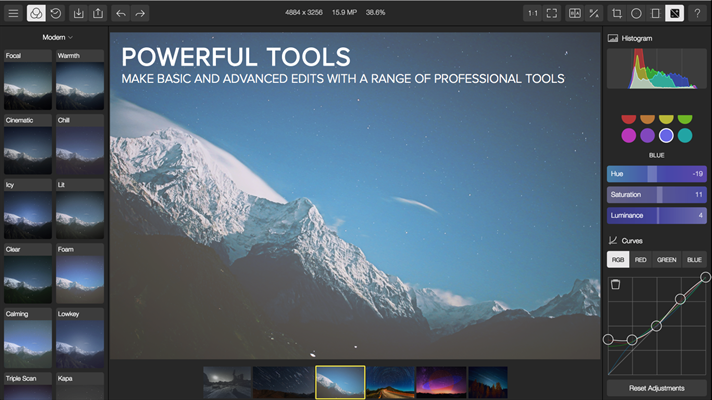
Task: Select the red color swatch
Action: [x=628, y=119]
